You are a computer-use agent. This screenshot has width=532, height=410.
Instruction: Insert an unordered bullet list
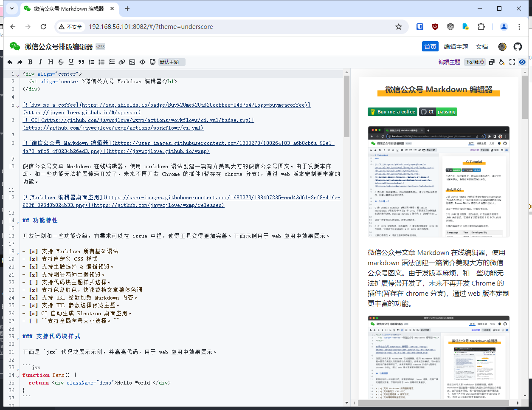(x=101, y=62)
